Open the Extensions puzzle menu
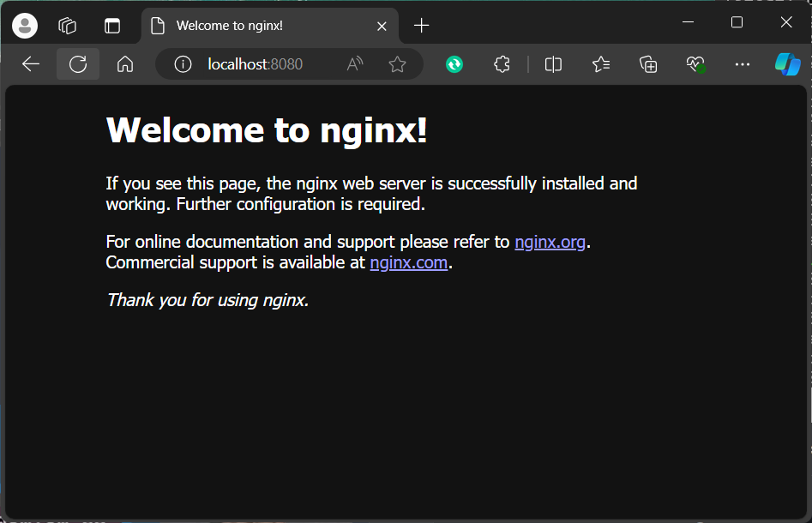812x523 pixels. 502,64
